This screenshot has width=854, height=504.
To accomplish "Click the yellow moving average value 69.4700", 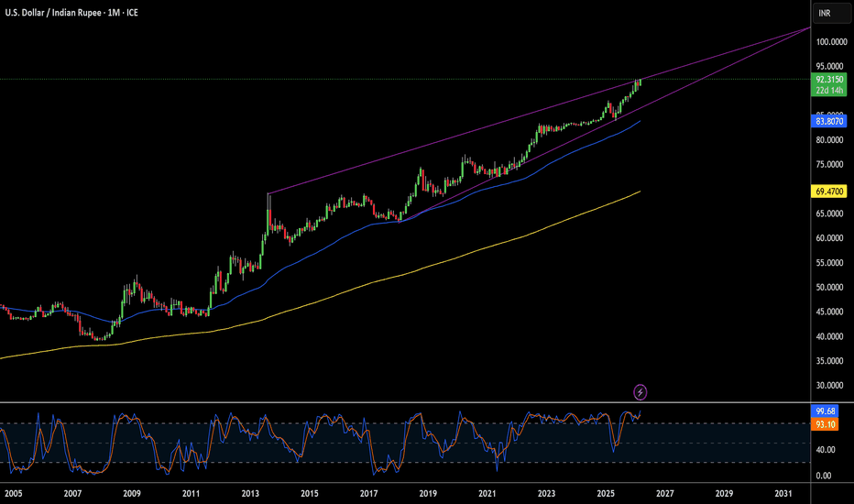I will [x=829, y=192].
